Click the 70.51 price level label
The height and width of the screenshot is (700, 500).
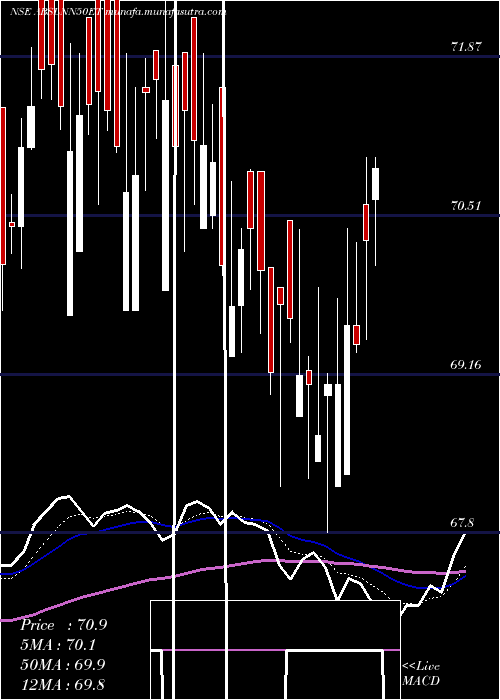click(x=466, y=206)
